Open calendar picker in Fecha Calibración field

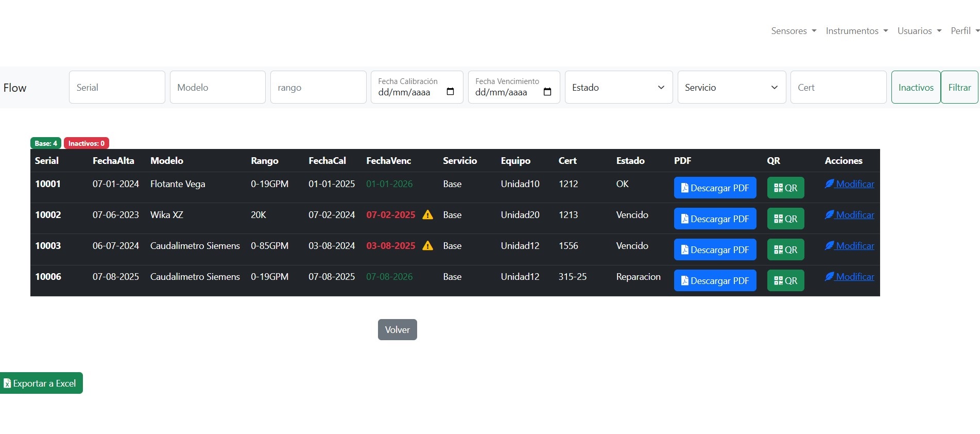450,92
